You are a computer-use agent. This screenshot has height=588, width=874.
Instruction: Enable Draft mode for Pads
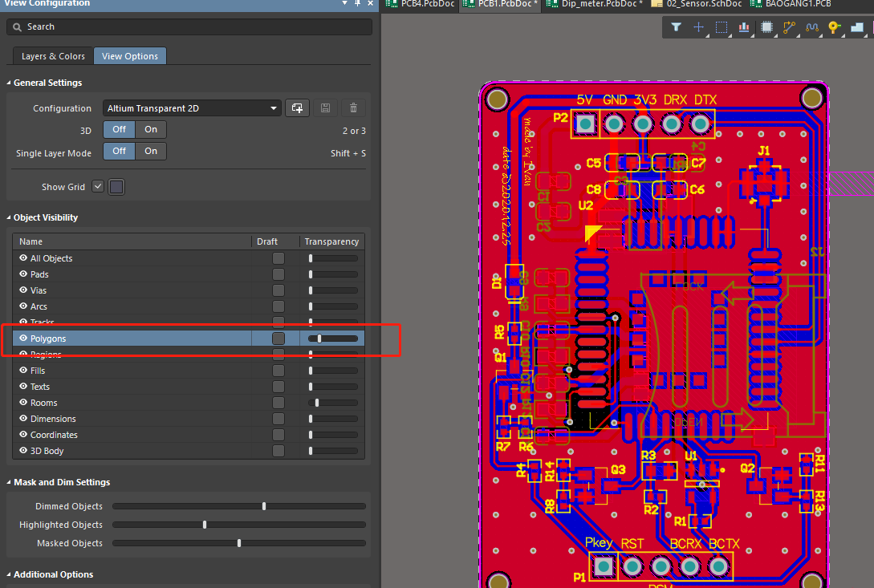(x=278, y=274)
